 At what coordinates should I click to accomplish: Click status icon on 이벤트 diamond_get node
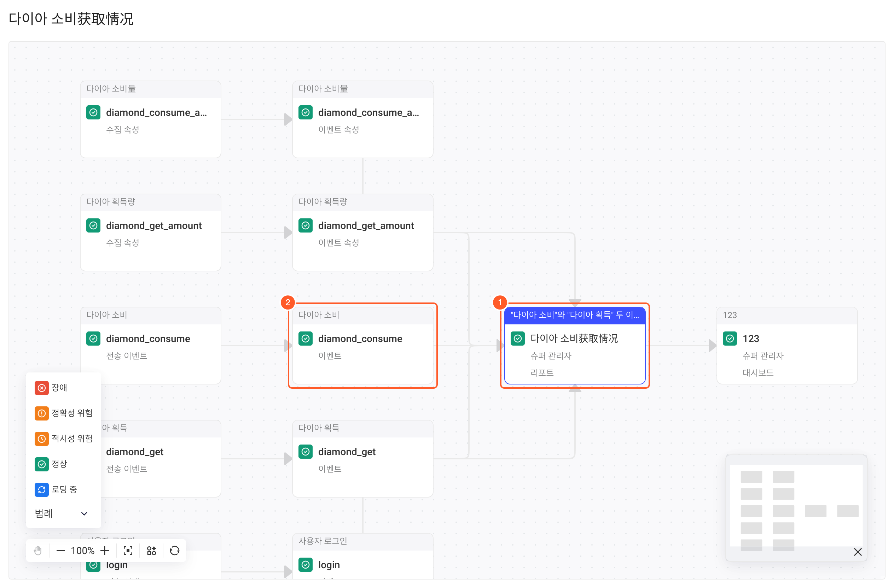[x=306, y=451]
